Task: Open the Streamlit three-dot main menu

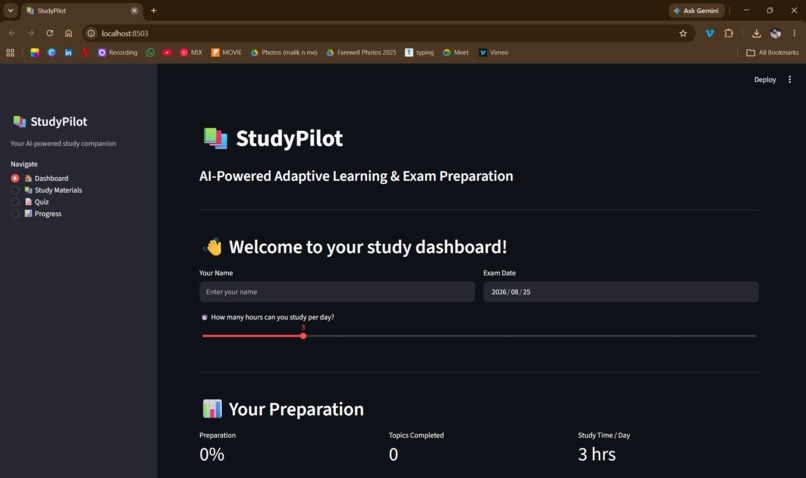Action: point(790,80)
